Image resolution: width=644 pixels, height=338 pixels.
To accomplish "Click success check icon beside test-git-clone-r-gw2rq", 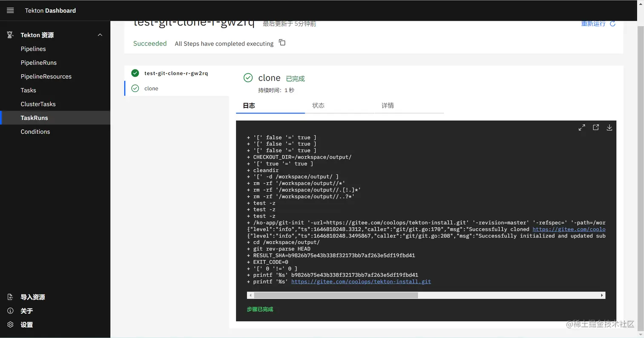I will 135,73.
